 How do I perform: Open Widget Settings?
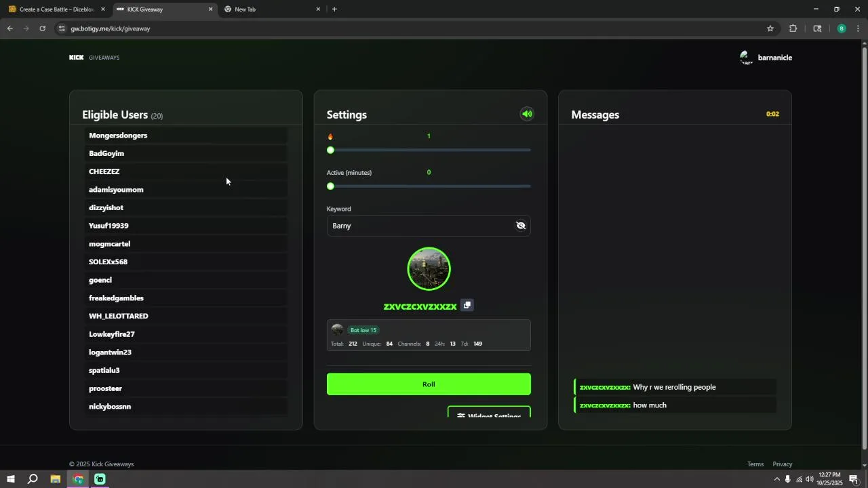[x=489, y=412]
